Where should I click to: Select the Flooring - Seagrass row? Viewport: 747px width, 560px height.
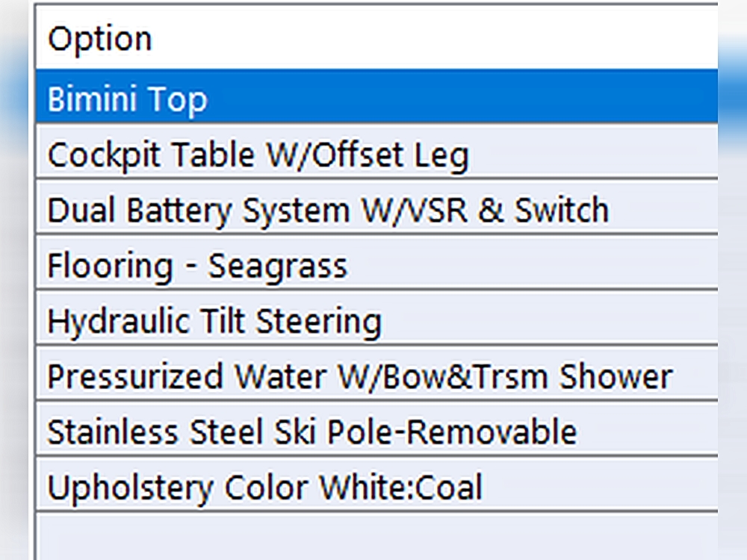pos(197,266)
